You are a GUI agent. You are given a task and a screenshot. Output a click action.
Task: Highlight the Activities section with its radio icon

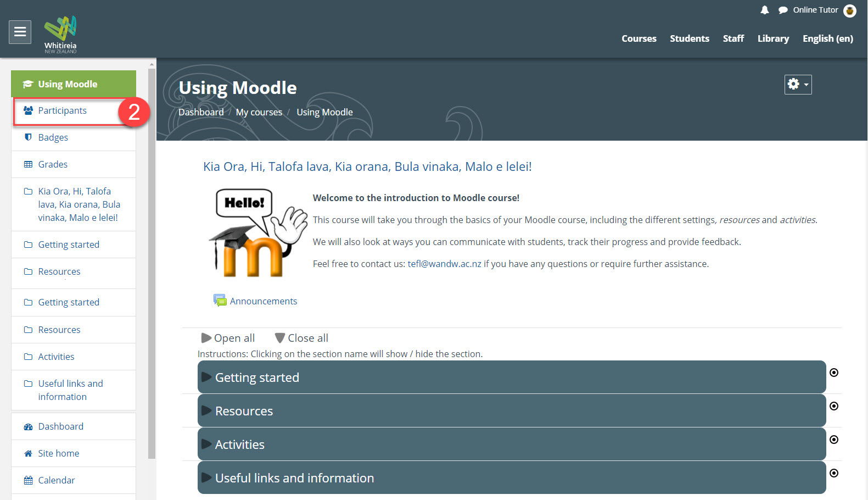pyautogui.click(x=834, y=440)
